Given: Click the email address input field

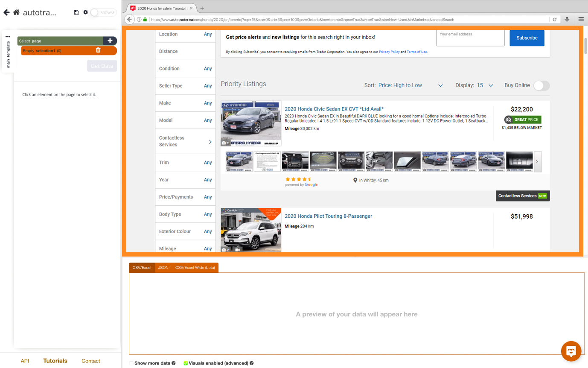Looking at the screenshot, I should coord(470,38).
